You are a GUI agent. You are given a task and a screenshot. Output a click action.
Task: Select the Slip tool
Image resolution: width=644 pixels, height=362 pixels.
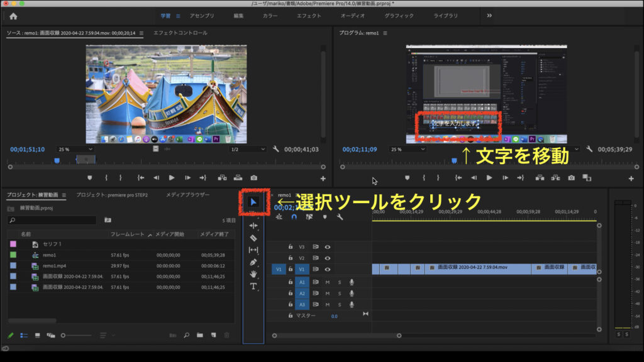[x=253, y=250]
